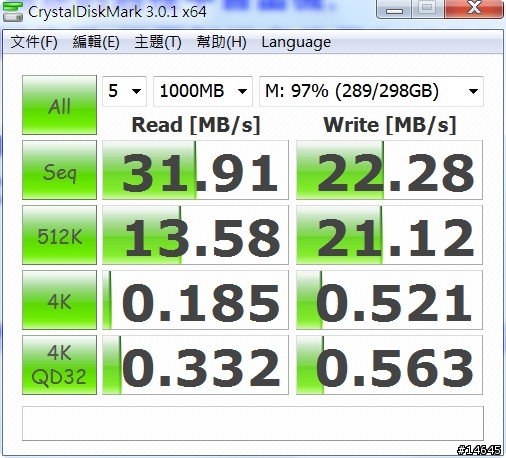Start the 4K benchmark test
This screenshot has width=506, height=458.
[59, 300]
